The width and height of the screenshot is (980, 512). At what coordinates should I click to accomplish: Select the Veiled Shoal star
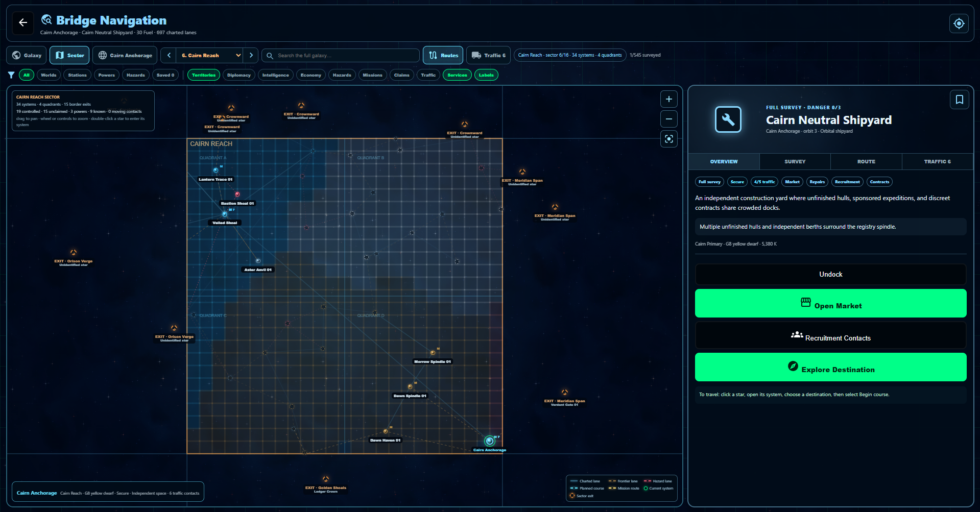click(224, 214)
